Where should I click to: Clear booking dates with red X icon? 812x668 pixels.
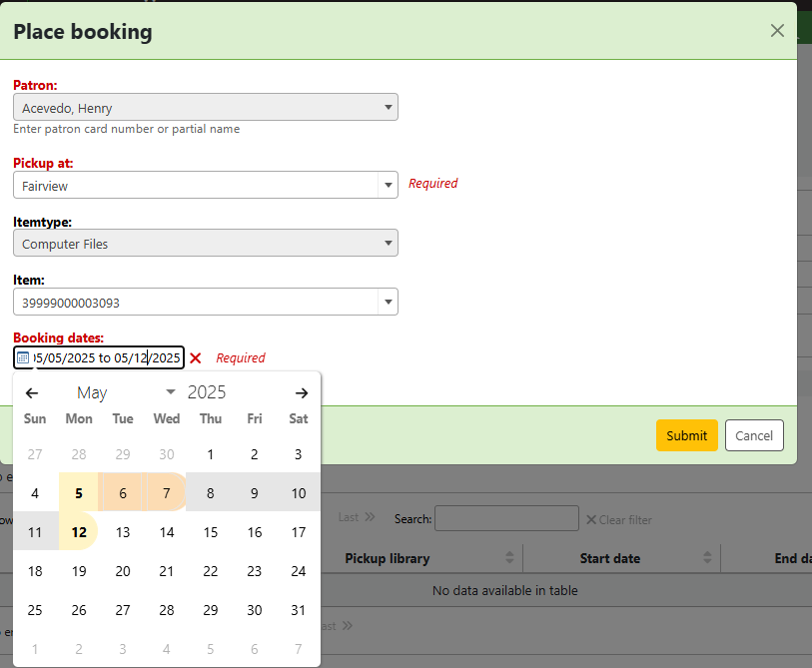[196, 357]
